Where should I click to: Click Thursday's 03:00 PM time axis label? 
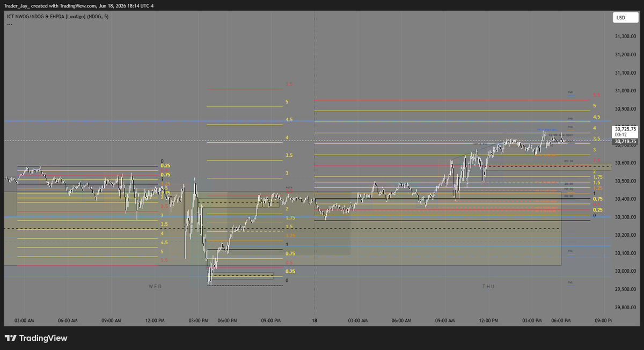pos(532,320)
